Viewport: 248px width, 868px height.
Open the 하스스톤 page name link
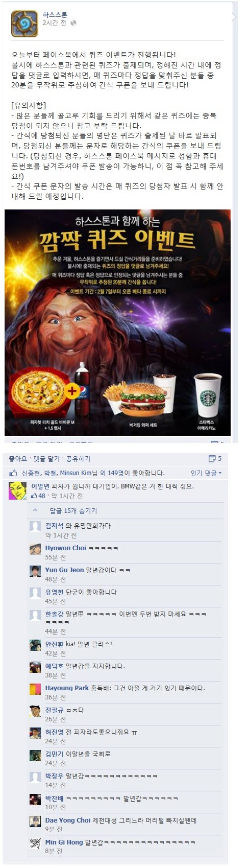coord(55,15)
